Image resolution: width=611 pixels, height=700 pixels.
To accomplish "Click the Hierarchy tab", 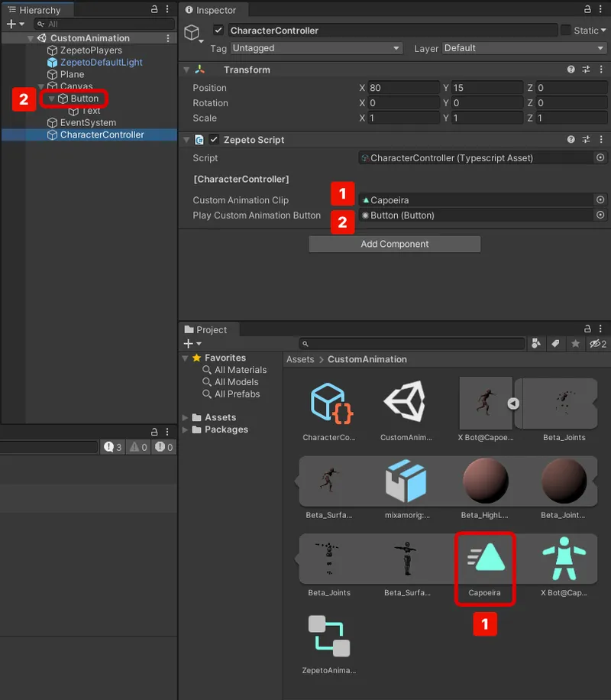I will pyautogui.click(x=38, y=10).
